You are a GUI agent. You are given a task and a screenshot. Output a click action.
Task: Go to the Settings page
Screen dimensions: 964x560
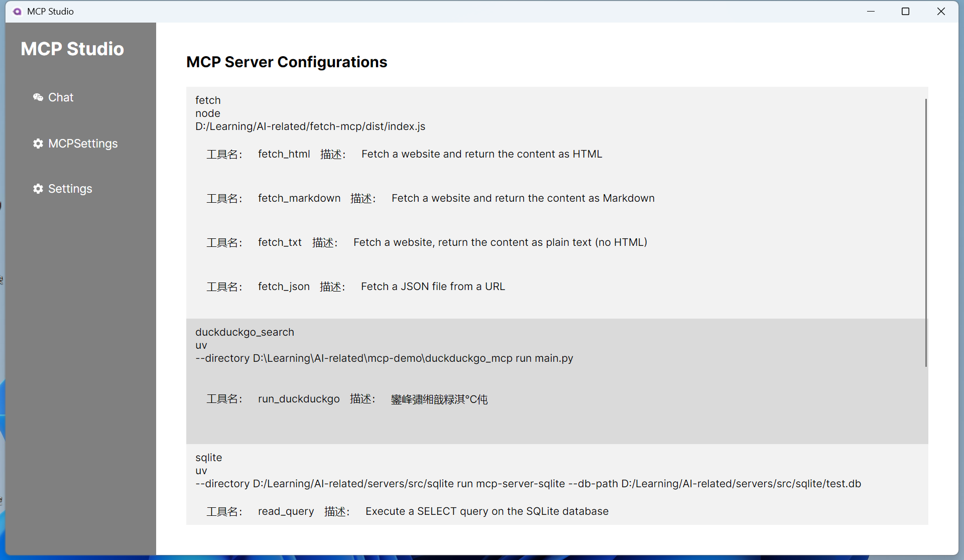pos(70,189)
